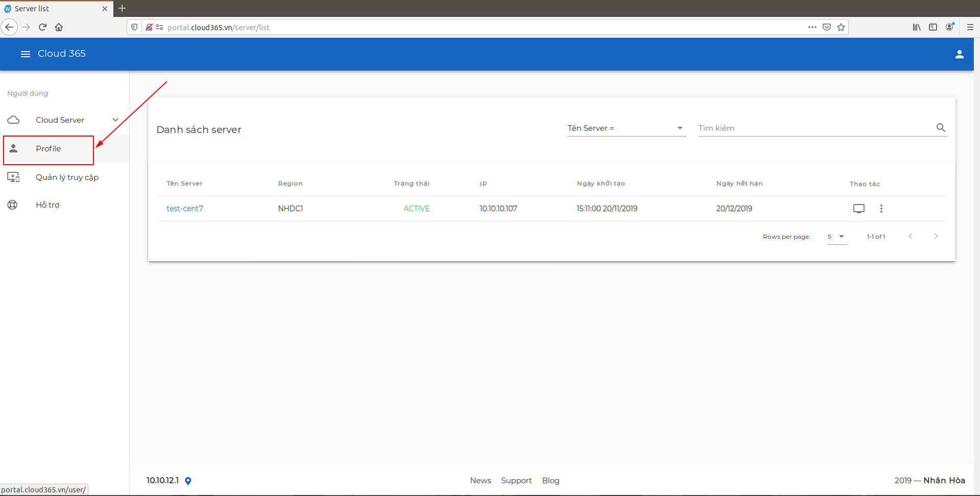Click the Quản lý truy cập screen icon
This screenshot has height=496, width=980.
coord(13,177)
